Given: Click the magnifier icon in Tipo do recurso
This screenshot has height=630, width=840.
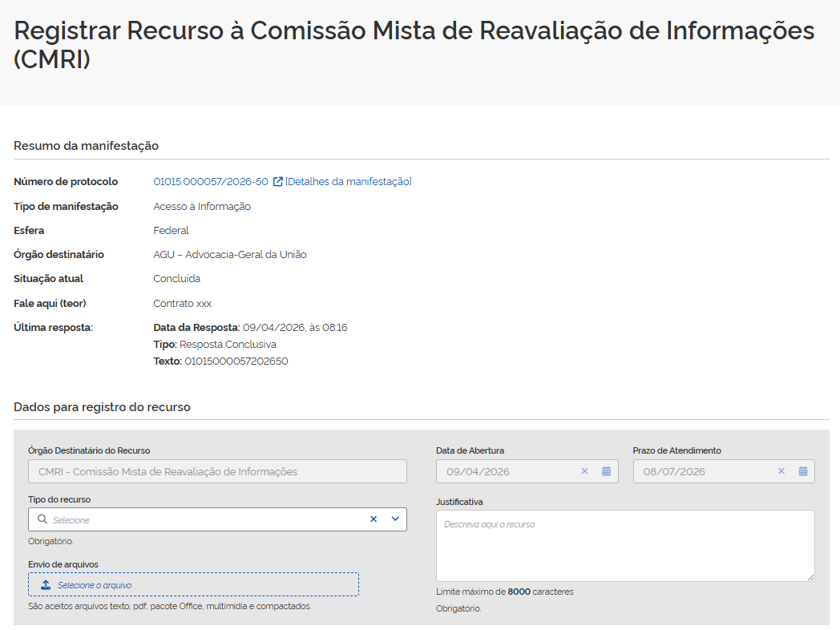Looking at the screenshot, I should click(42, 519).
